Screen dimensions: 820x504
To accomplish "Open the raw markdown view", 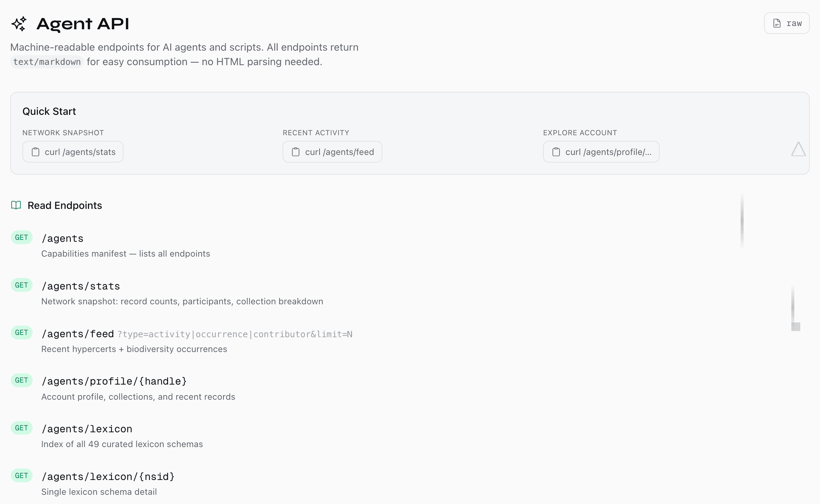I will coord(787,23).
